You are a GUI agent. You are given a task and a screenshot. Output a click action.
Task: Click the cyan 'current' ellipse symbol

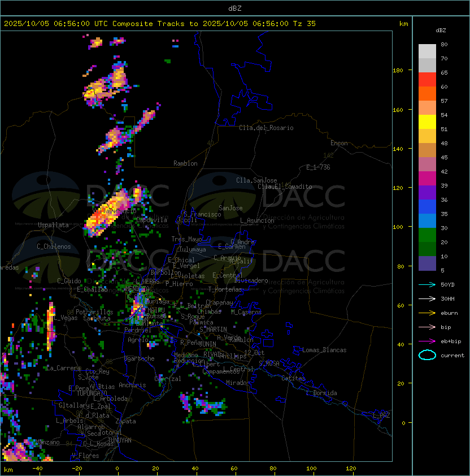coord(427,355)
